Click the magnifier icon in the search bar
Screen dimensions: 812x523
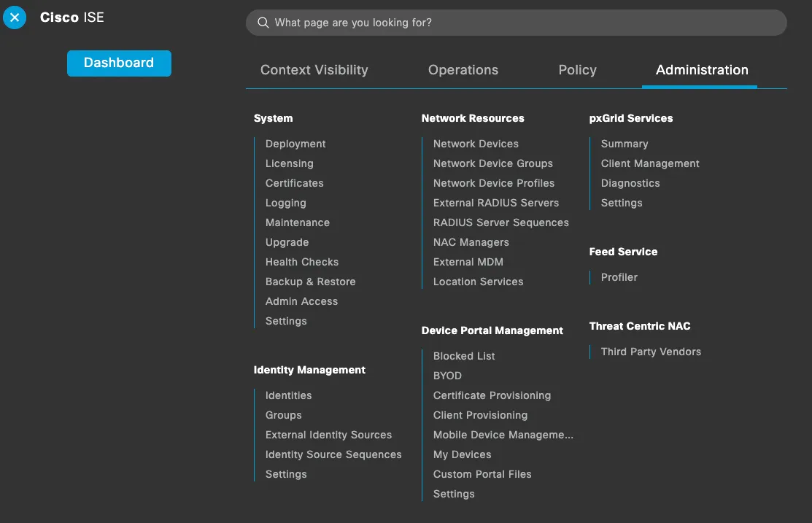263,23
